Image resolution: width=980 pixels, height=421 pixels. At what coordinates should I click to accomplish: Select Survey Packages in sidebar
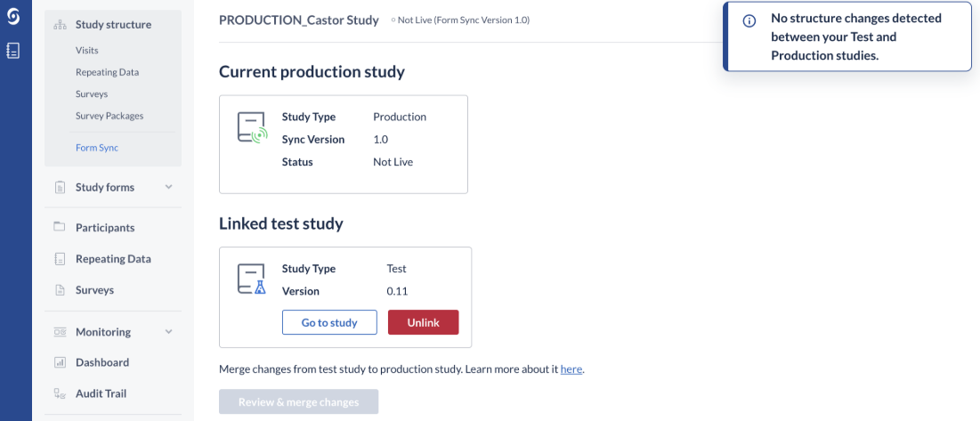tap(109, 116)
